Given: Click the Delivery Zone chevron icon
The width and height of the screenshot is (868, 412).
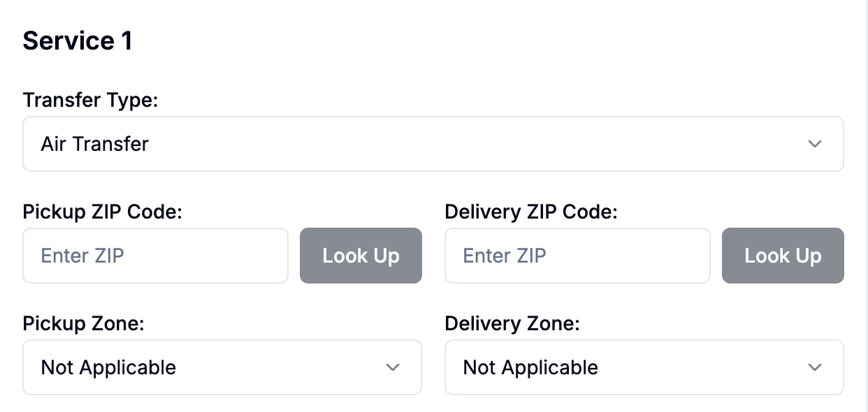Looking at the screenshot, I should (x=814, y=367).
